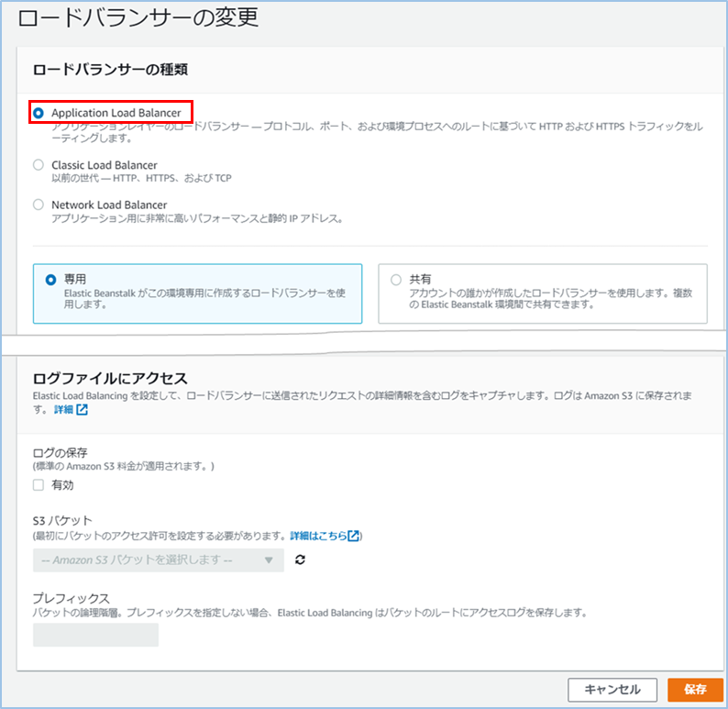Click the Classic Load Balancer label text

pos(105,165)
